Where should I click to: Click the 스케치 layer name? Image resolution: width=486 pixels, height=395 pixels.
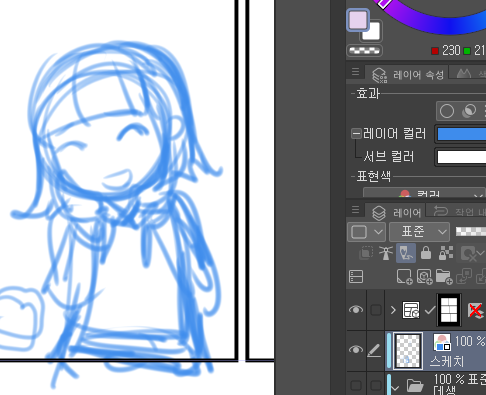[x=447, y=361]
